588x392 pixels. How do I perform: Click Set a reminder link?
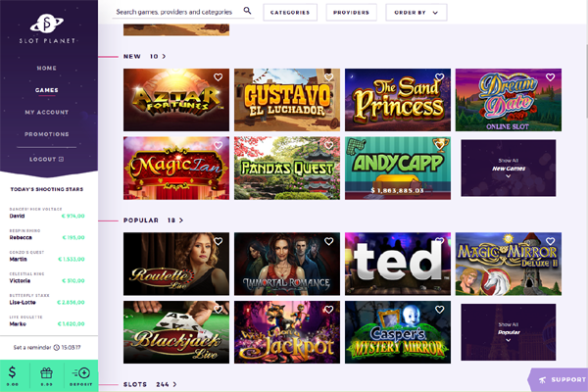(32, 347)
